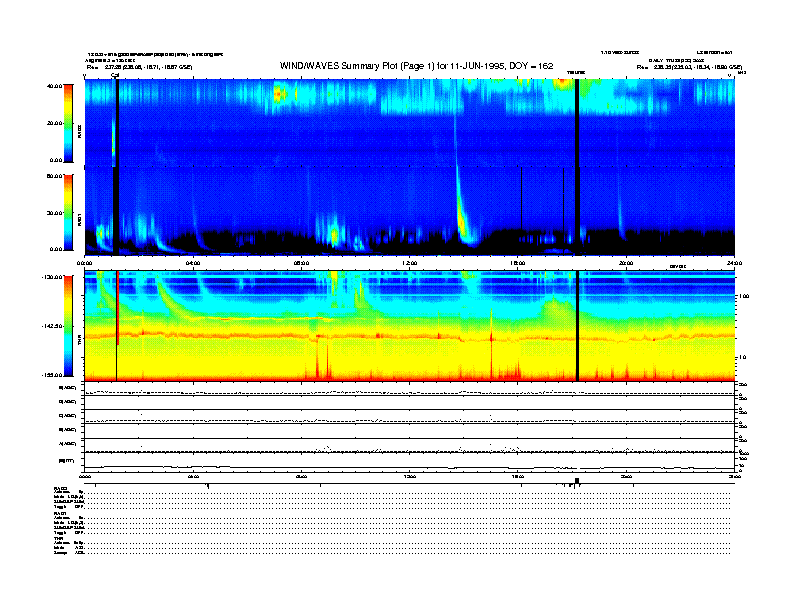The width and height of the screenshot is (792, 612).
Task: Click the RAD2 vertical axis label
Action: [x=79, y=132]
